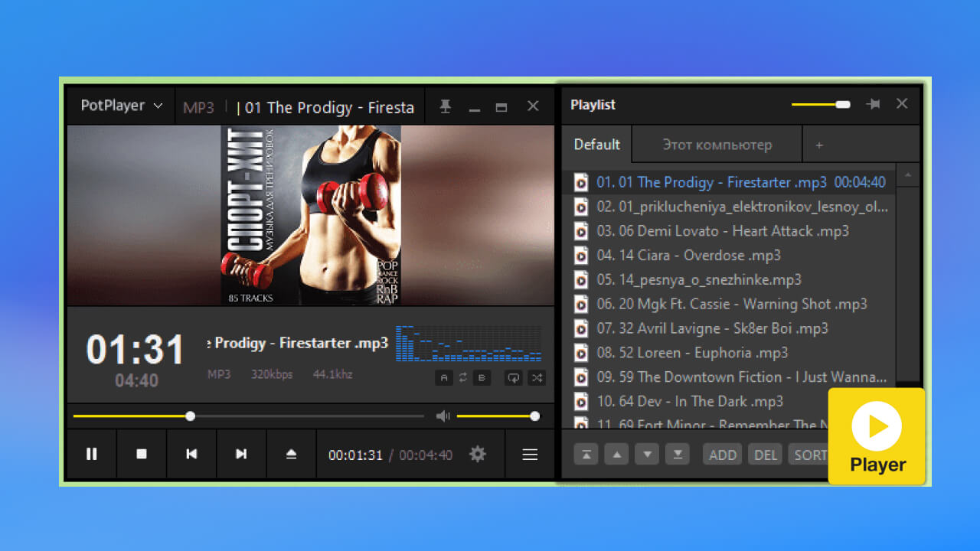Click file icon of The Prodigy track

tap(581, 182)
